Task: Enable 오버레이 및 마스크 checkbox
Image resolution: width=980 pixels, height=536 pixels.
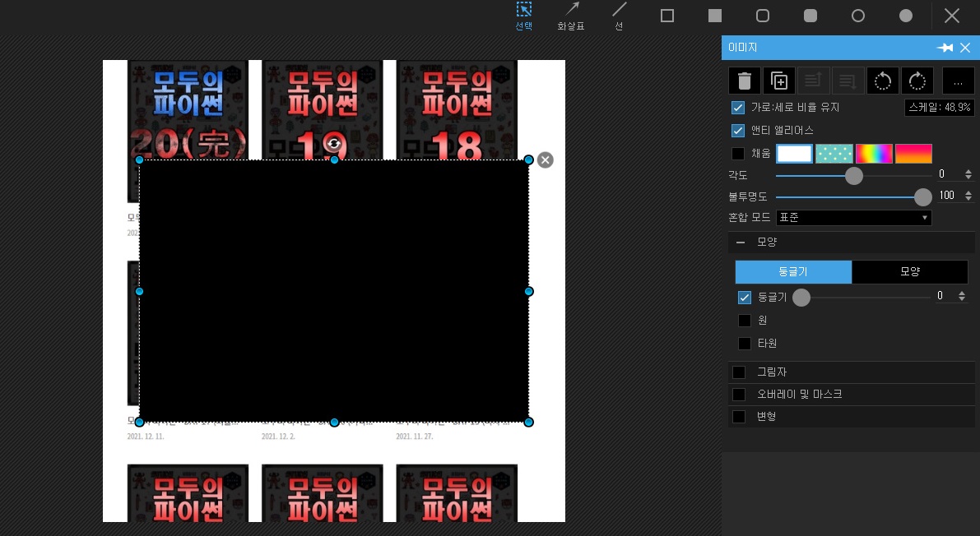Action: coord(739,395)
